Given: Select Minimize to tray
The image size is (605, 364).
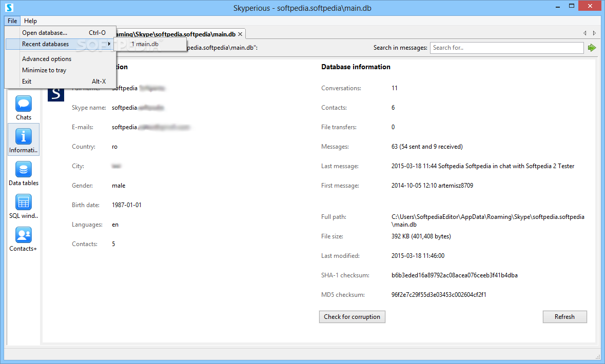Looking at the screenshot, I should point(61,70).
